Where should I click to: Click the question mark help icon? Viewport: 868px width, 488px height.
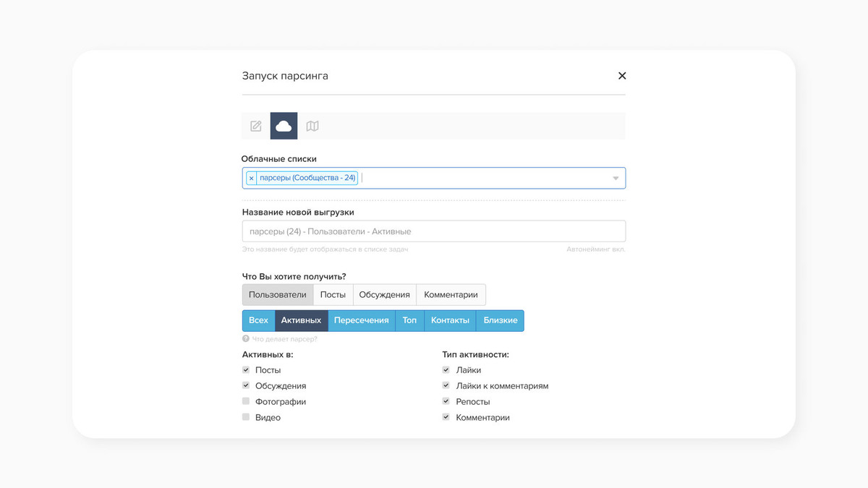pos(246,338)
